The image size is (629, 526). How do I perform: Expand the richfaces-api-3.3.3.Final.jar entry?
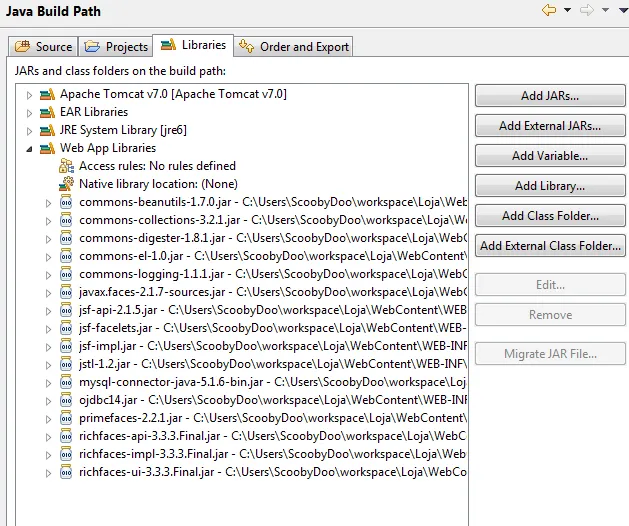49,437
